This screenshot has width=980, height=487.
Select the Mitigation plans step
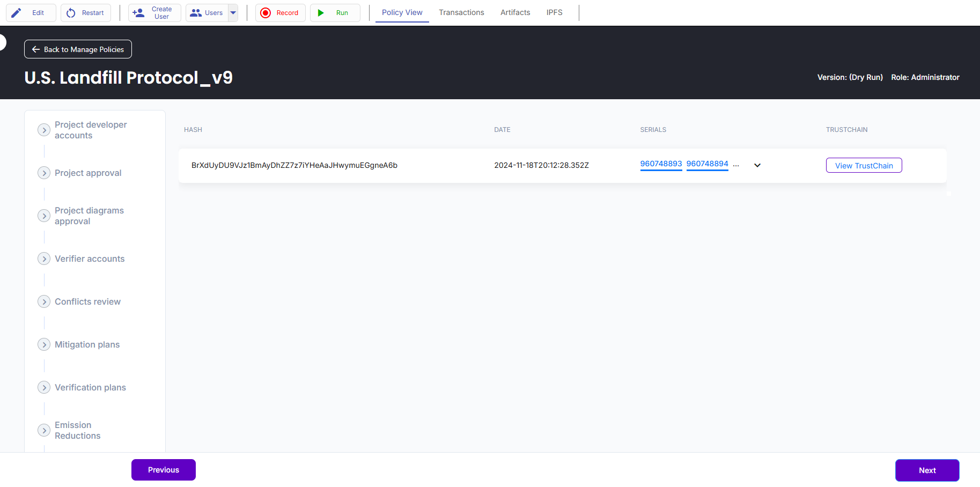[x=87, y=344]
